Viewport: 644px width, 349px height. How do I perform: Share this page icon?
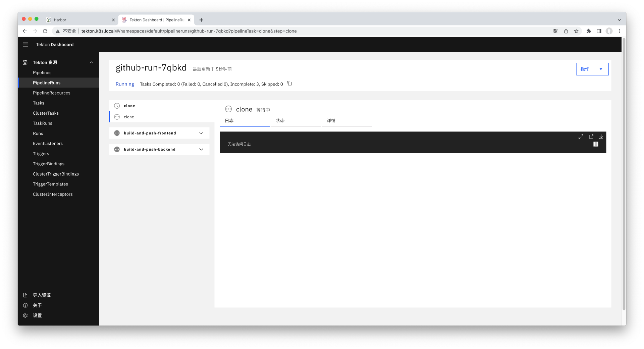pos(566,31)
